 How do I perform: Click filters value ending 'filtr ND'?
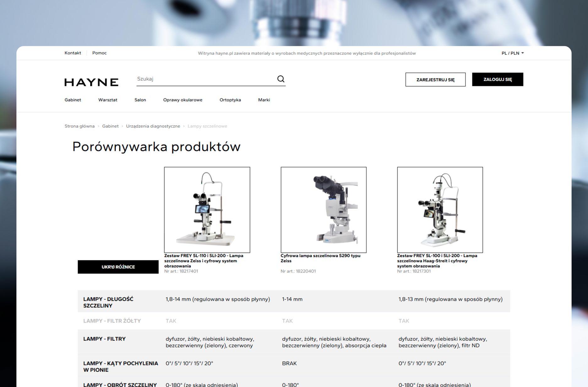pyautogui.click(x=443, y=342)
